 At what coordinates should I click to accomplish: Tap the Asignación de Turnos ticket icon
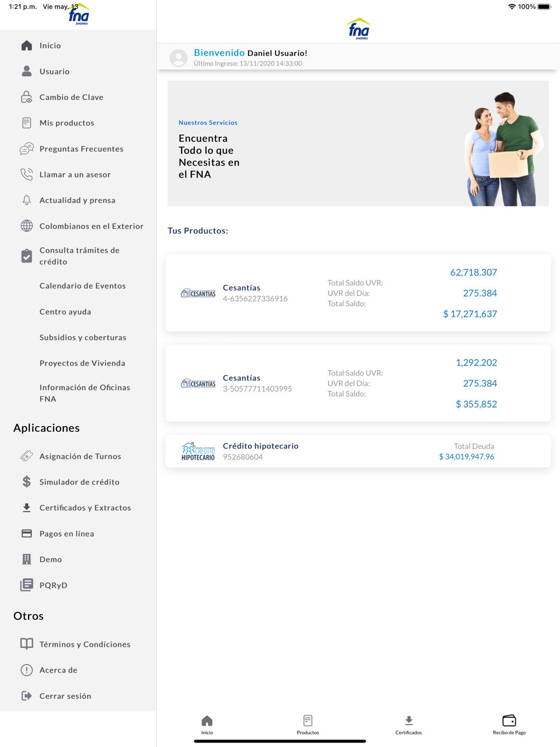(x=26, y=456)
